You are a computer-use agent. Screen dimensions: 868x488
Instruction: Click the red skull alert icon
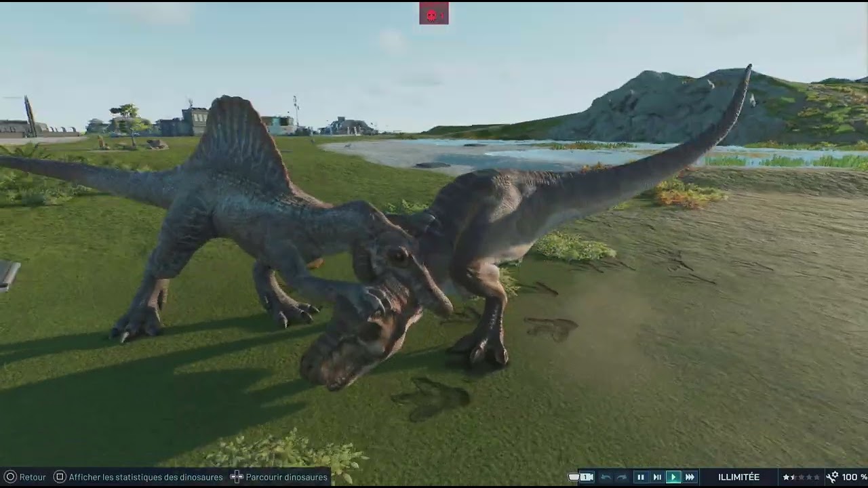point(434,14)
